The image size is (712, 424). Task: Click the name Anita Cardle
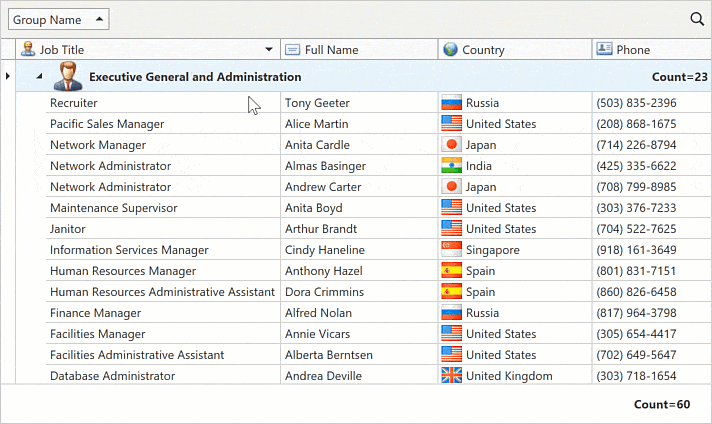pos(317,145)
